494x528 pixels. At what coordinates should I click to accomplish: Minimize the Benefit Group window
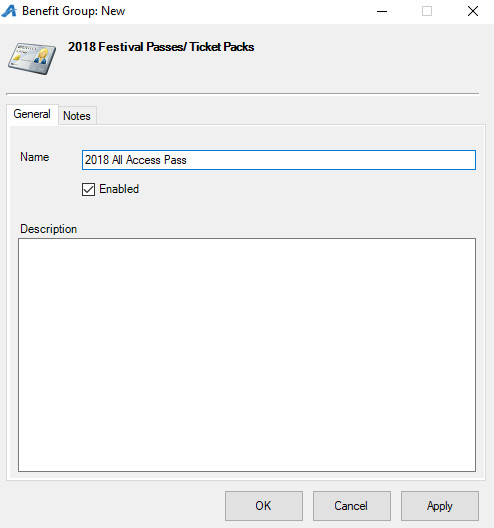pyautogui.click(x=382, y=11)
